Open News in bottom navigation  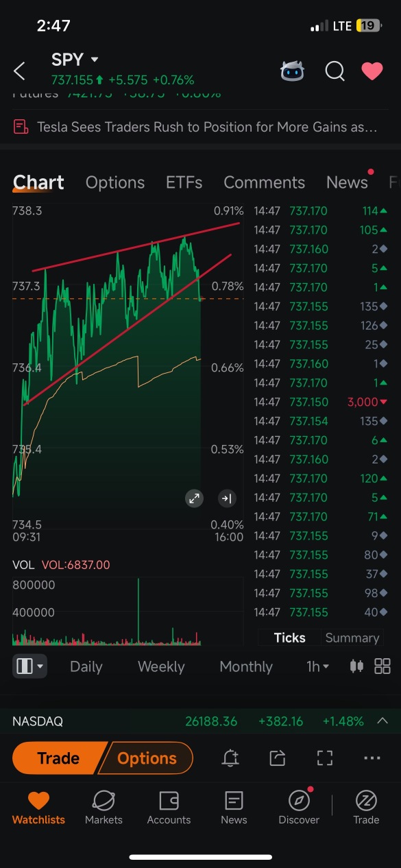click(234, 808)
